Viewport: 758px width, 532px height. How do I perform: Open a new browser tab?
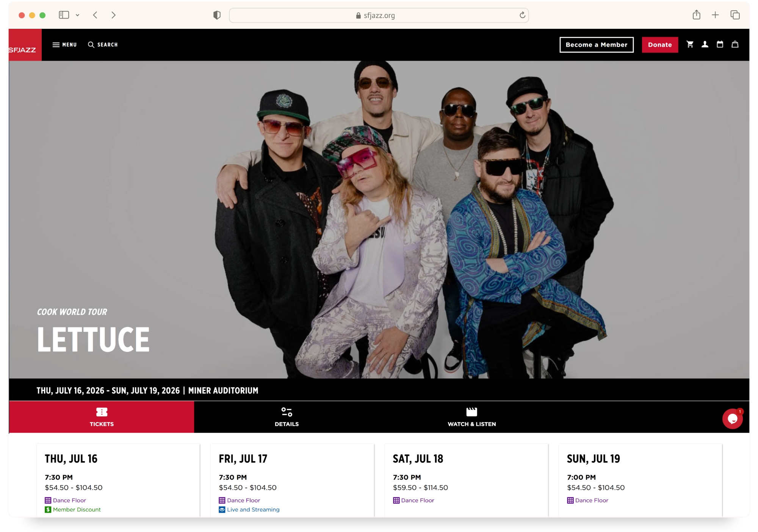click(x=715, y=15)
